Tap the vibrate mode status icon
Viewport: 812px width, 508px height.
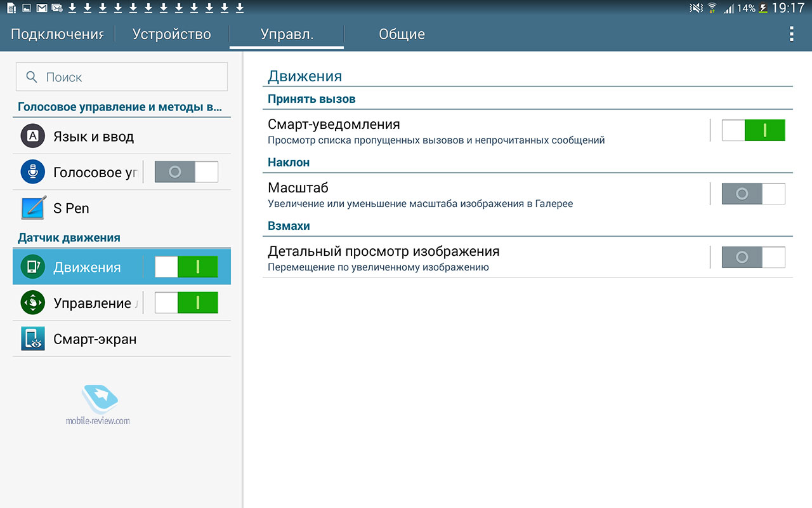(696, 8)
